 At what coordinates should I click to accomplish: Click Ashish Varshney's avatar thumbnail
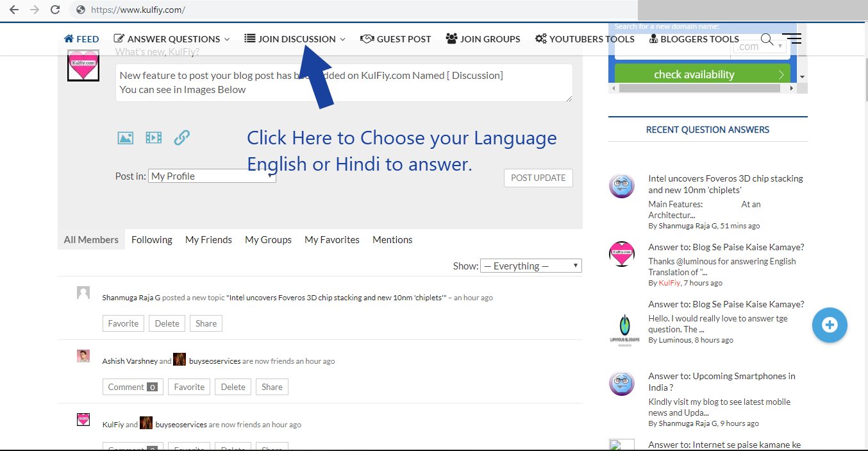click(x=83, y=356)
